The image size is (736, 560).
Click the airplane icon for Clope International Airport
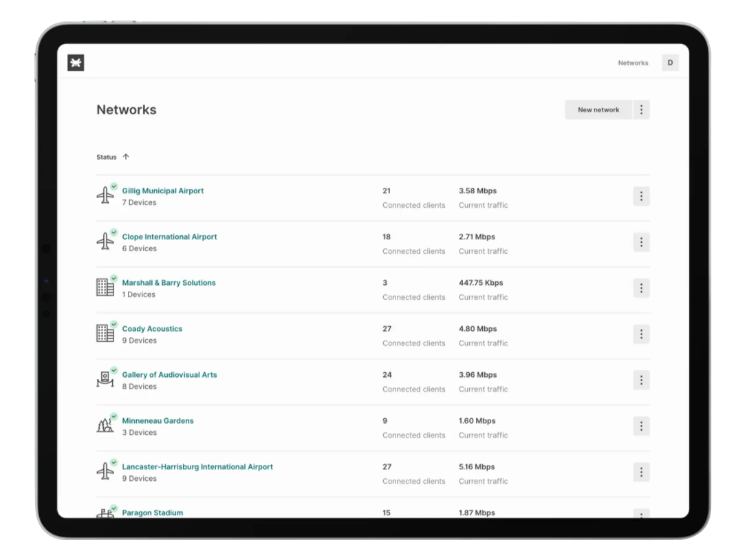(x=105, y=241)
